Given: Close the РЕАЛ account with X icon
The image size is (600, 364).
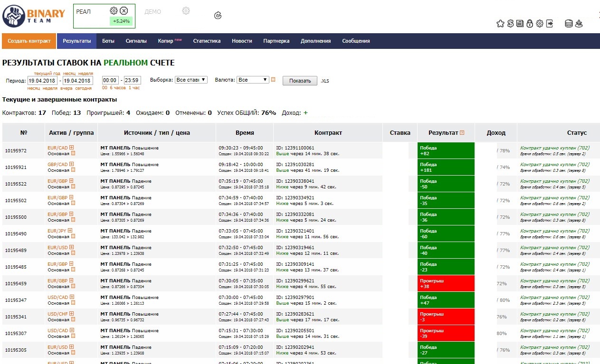Looking at the screenshot, I should (x=124, y=11).
